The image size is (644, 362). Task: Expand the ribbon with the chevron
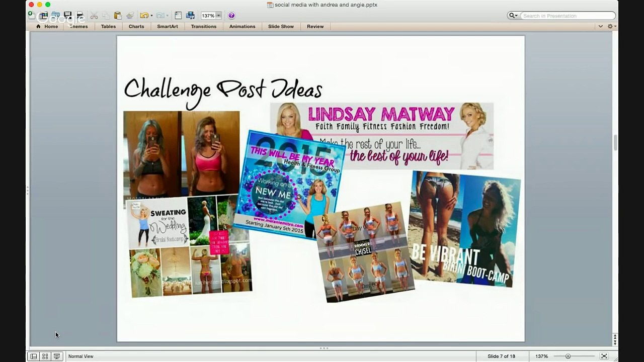(600, 27)
